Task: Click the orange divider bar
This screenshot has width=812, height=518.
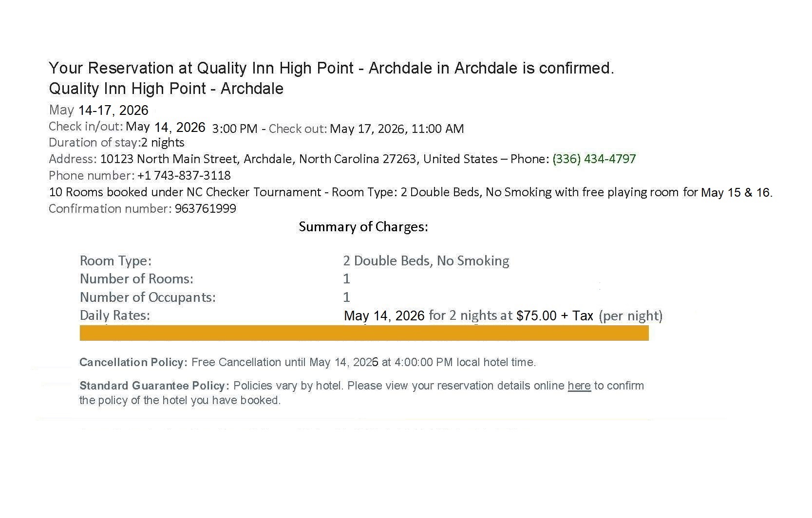Action: tap(364, 333)
